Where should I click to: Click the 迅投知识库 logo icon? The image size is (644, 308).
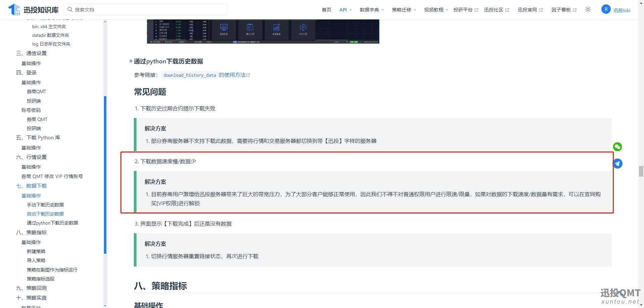point(14,9)
